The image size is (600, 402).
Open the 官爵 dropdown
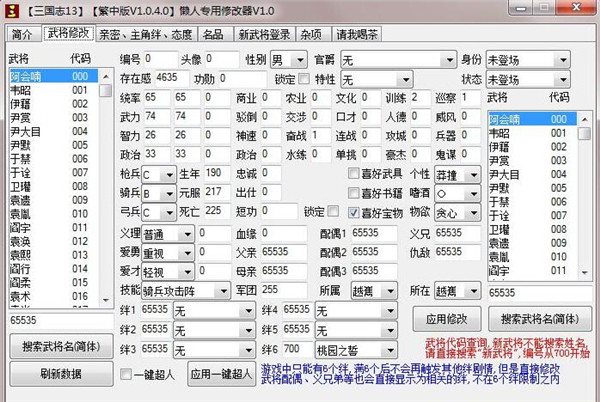[x=398, y=60]
